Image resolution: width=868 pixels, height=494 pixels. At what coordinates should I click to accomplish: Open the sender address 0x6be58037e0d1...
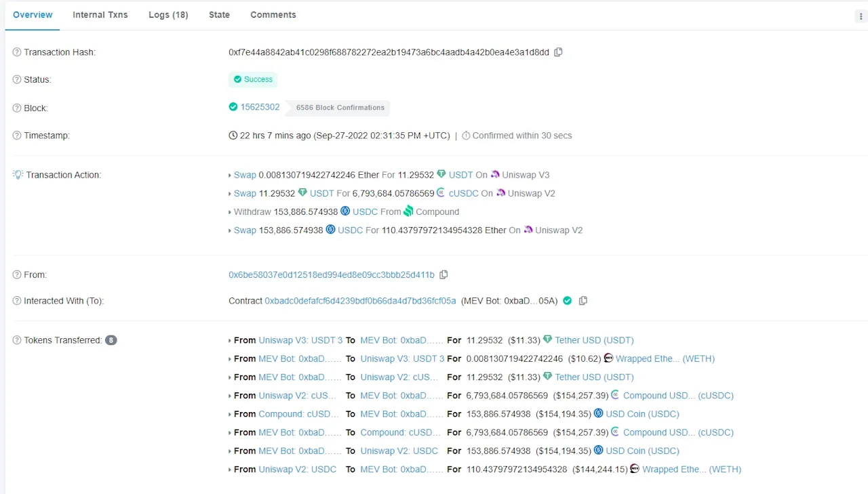332,274
